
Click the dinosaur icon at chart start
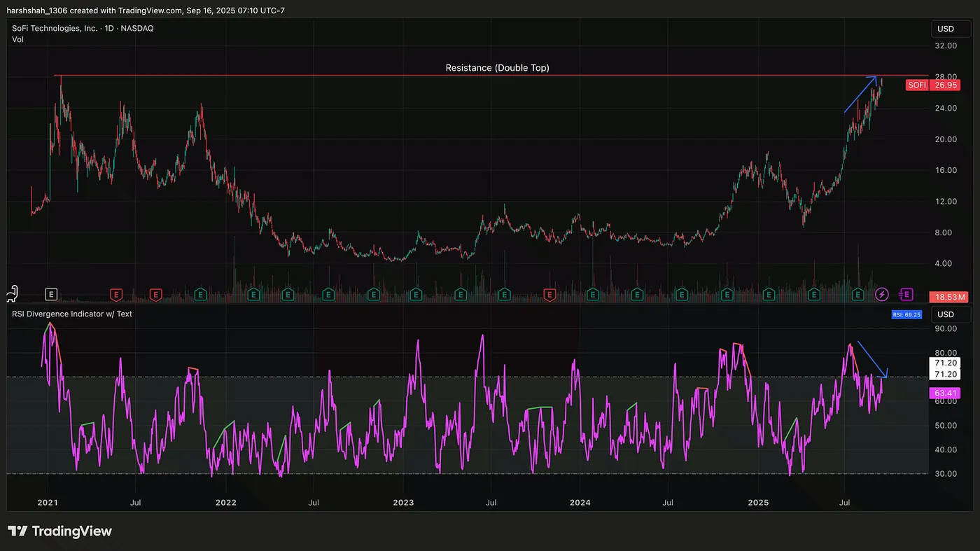(11, 293)
